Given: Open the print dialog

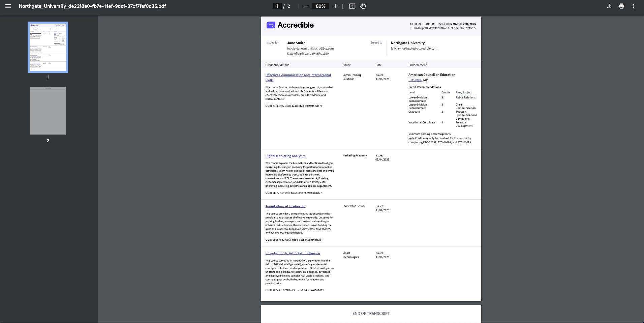Looking at the screenshot, I should pyautogui.click(x=621, y=6).
